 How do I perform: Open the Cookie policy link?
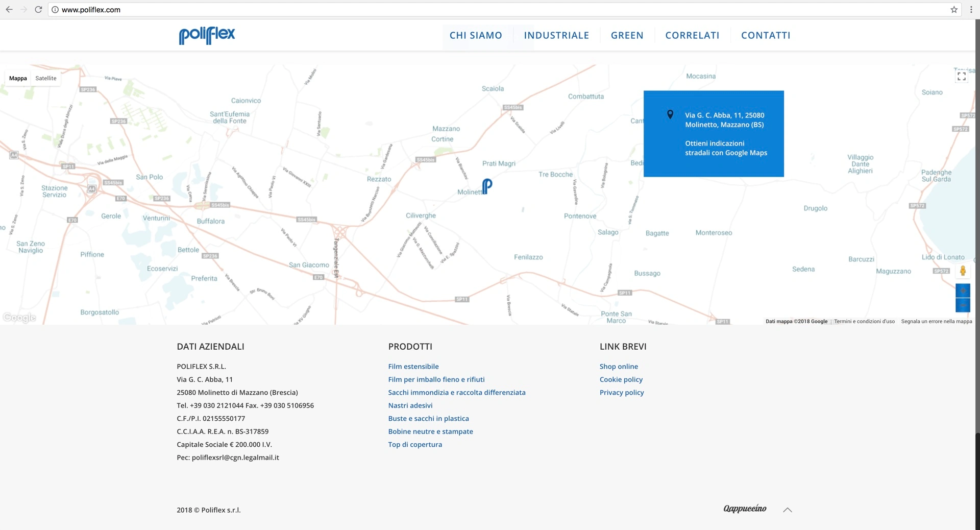point(621,379)
